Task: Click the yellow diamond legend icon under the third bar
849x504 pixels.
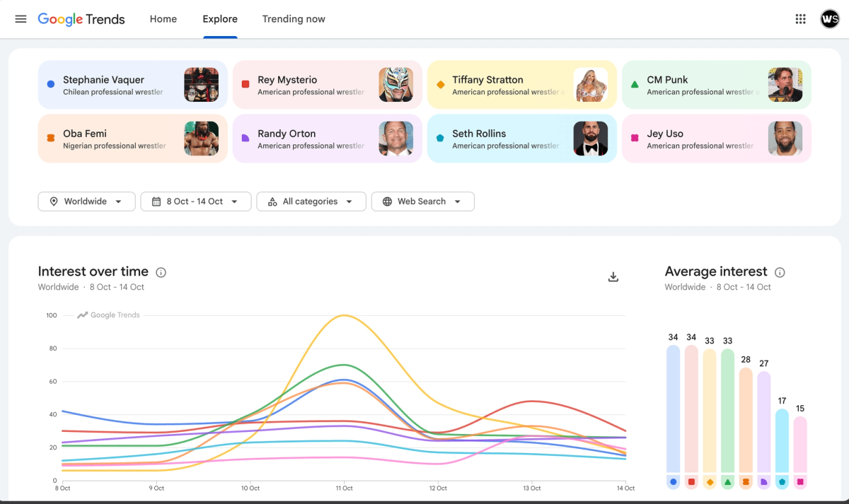Action: (x=710, y=482)
